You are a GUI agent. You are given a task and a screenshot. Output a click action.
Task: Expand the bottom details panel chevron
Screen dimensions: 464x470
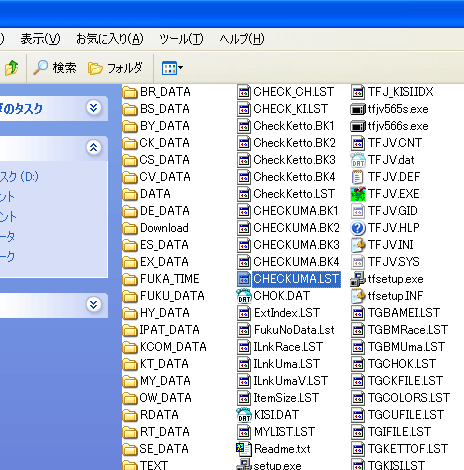94,304
